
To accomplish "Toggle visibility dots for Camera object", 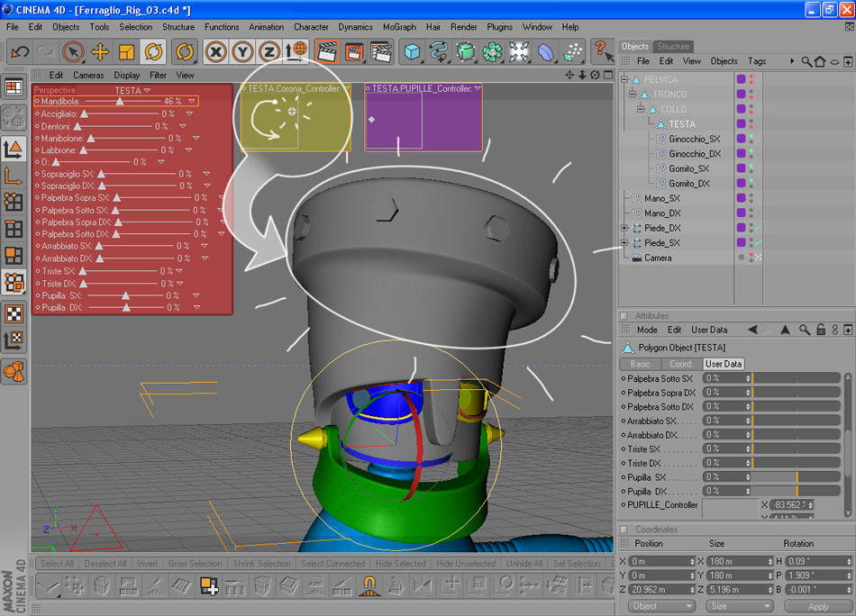I will click(751, 258).
